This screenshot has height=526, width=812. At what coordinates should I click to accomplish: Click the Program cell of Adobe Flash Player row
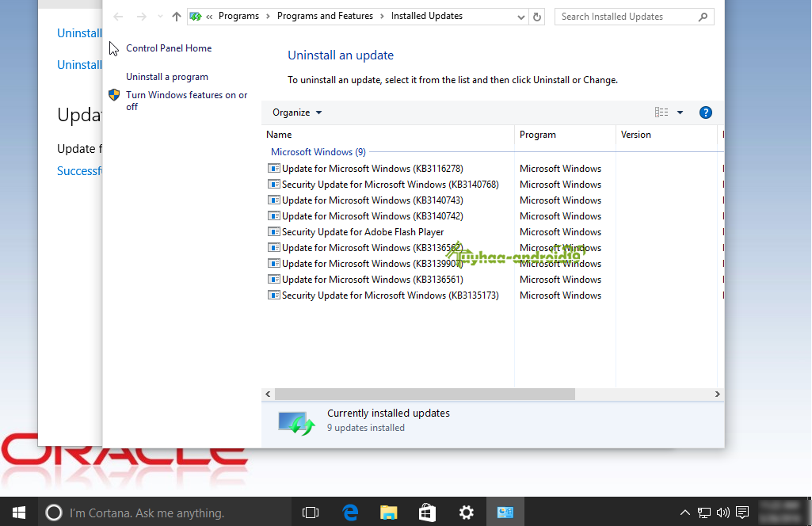pos(560,232)
